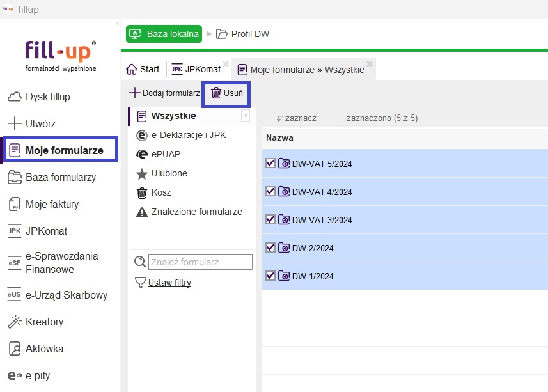Switch to the JPKomat tab

pyautogui.click(x=196, y=69)
